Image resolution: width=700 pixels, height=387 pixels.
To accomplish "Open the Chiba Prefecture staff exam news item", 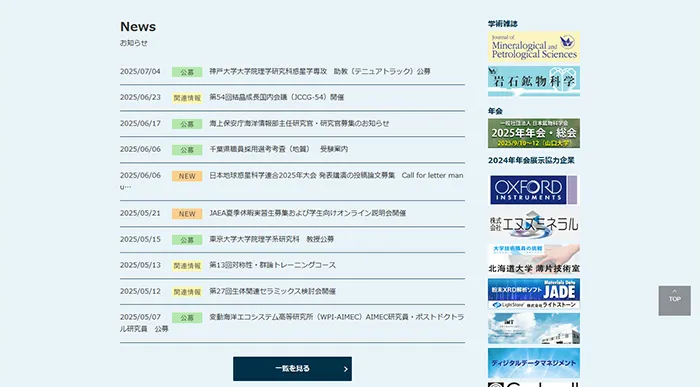I will click(x=279, y=149).
